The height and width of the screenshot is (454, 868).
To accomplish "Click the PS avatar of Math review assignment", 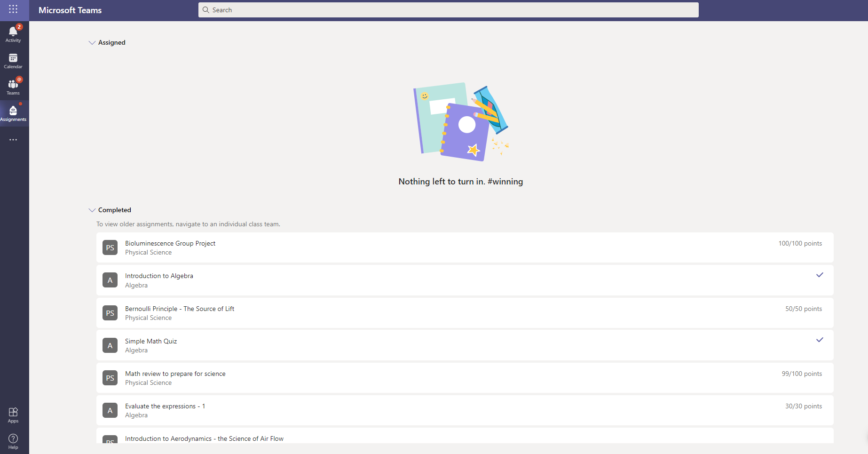I will coord(110,378).
